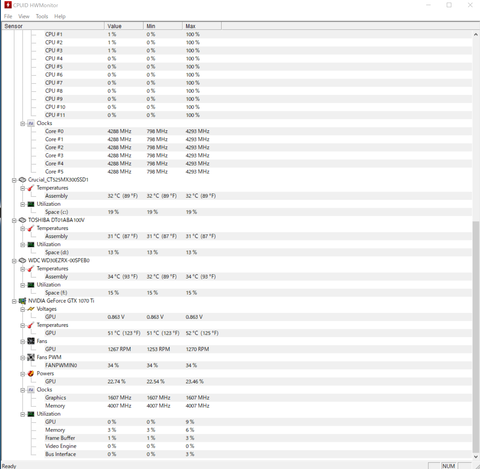Click the NVIDIA Clocks chip icon
The image size is (480, 469).
pyautogui.click(x=31, y=390)
